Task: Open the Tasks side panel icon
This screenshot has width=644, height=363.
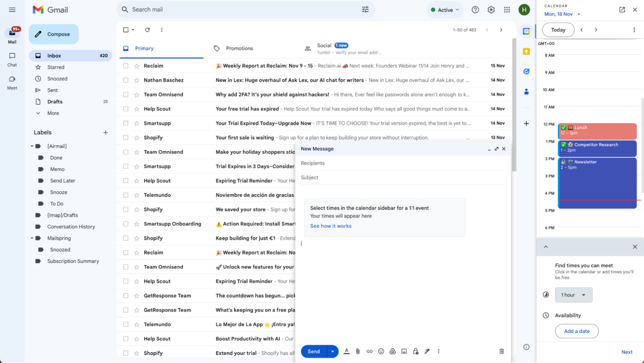Action: pos(526,71)
